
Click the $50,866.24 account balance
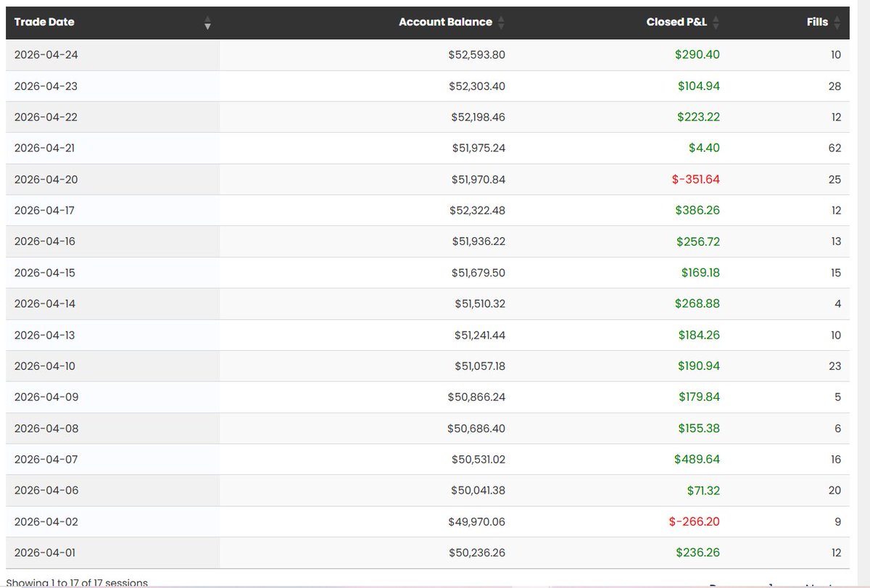(477, 398)
